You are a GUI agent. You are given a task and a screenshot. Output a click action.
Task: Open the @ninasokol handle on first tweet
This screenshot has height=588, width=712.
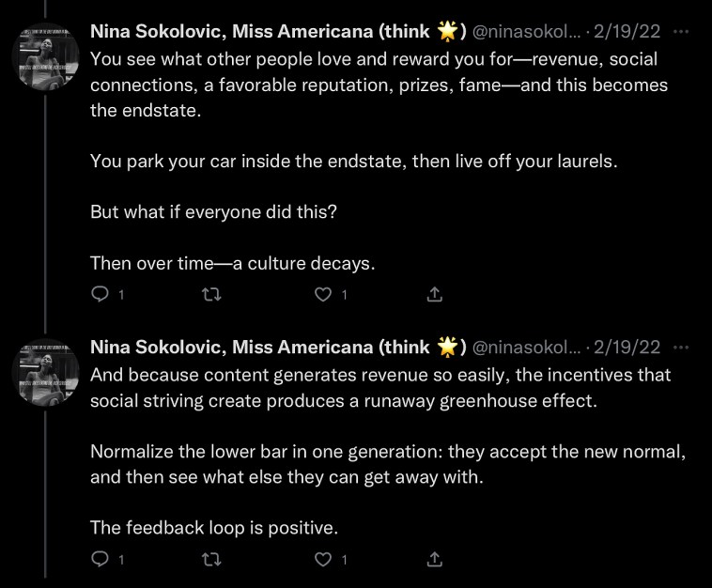pyautogui.click(x=526, y=32)
